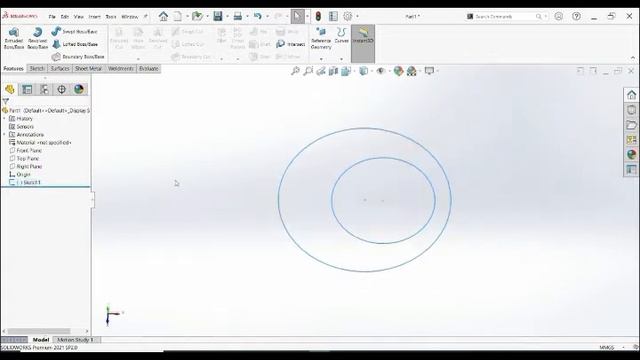Image resolution: width=640 pixels, height=360 pixels.
Task: Switch to the Sheet Metal tab
Action: click(x=88, y=69)
